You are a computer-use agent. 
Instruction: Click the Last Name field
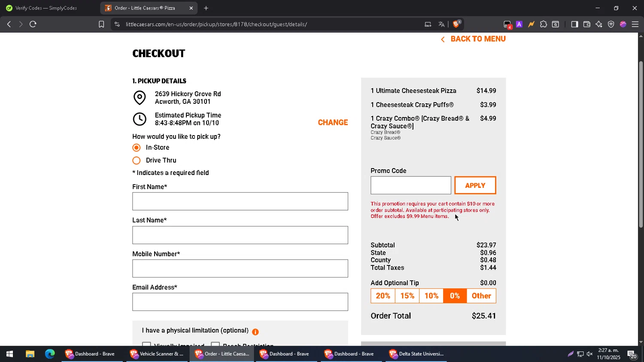(240, 235)
